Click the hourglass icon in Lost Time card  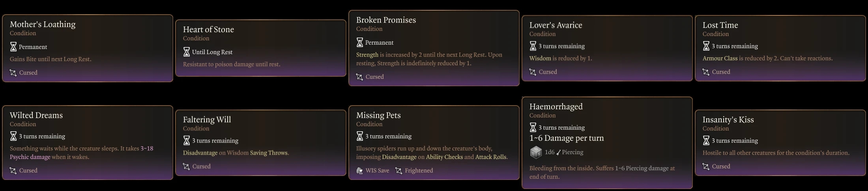tap(706, 46)
